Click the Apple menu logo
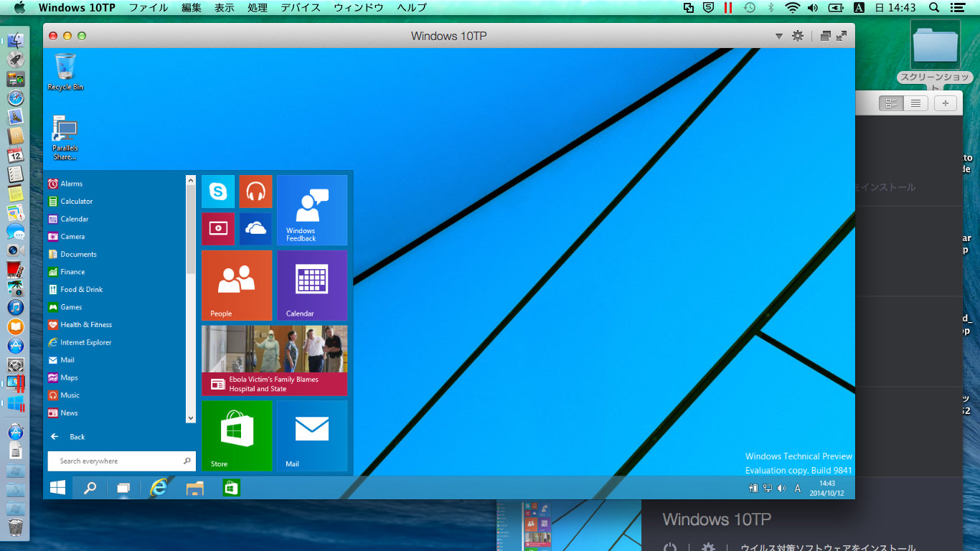This screenshot has width=980, height=551. [x=19, y=7]
